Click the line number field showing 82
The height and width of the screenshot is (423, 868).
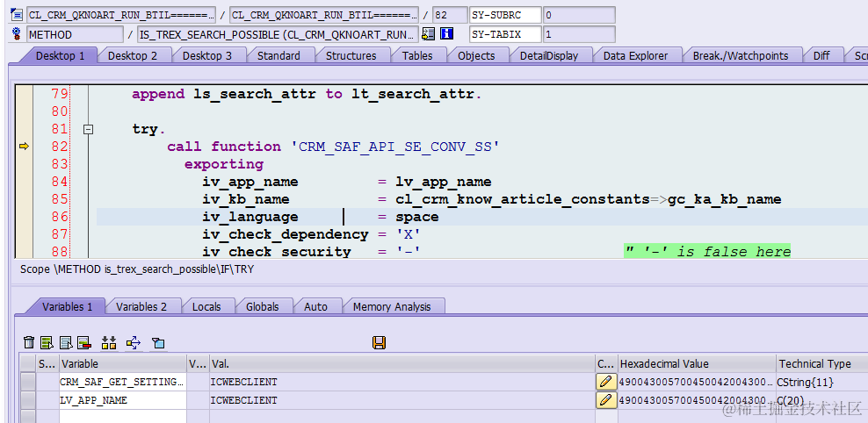pos(449,15)
